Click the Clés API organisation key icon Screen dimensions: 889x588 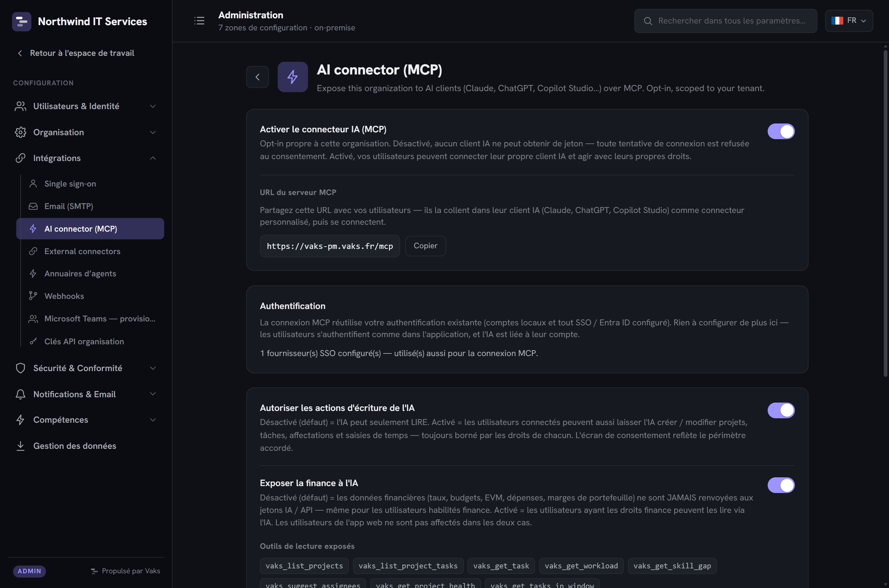tap(33, 341)
